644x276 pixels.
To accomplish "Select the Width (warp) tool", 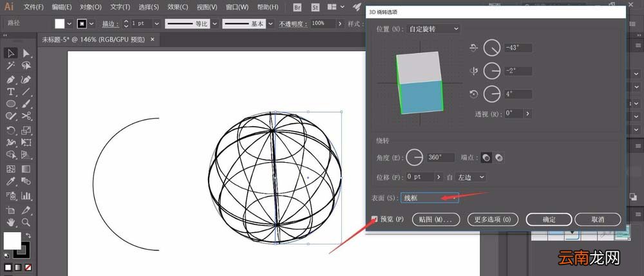I will point(11,143).
